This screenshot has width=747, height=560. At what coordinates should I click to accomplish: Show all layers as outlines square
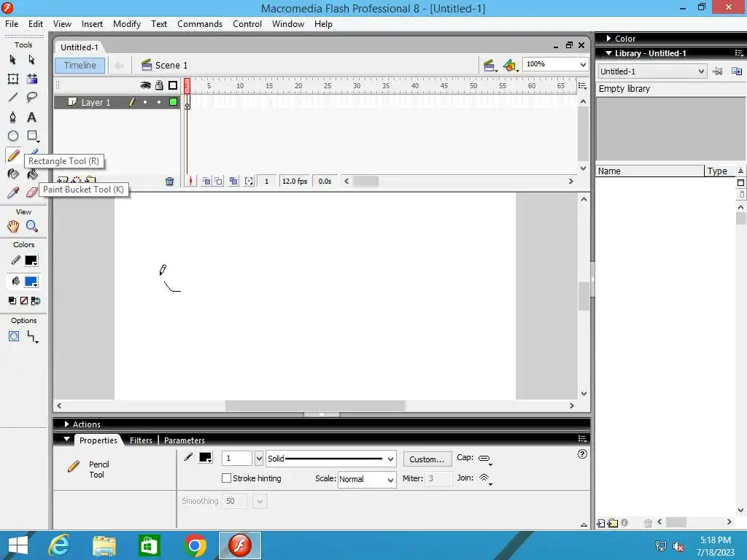[x=173, y=85]
